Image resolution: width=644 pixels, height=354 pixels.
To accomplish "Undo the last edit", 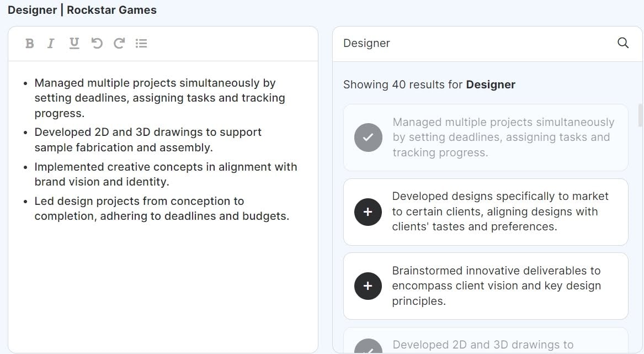I will point(97,43).
